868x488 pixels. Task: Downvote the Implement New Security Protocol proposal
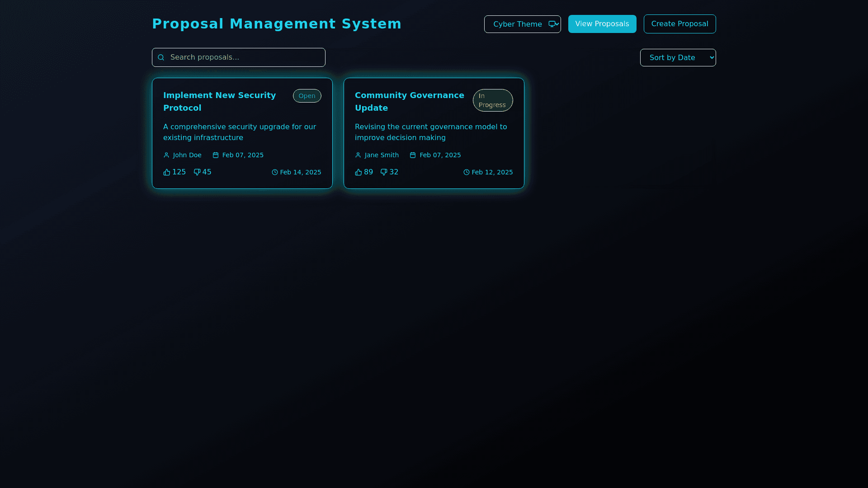(197, 172)
